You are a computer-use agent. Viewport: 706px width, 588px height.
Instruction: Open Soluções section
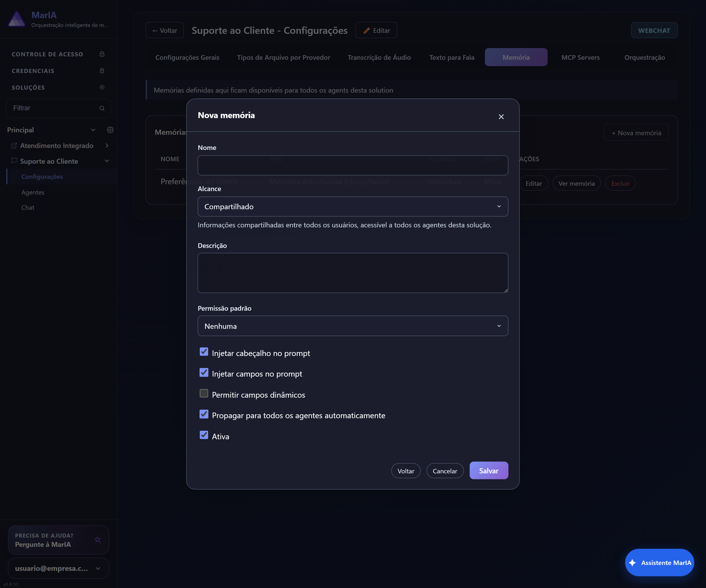tap(59, 87)
